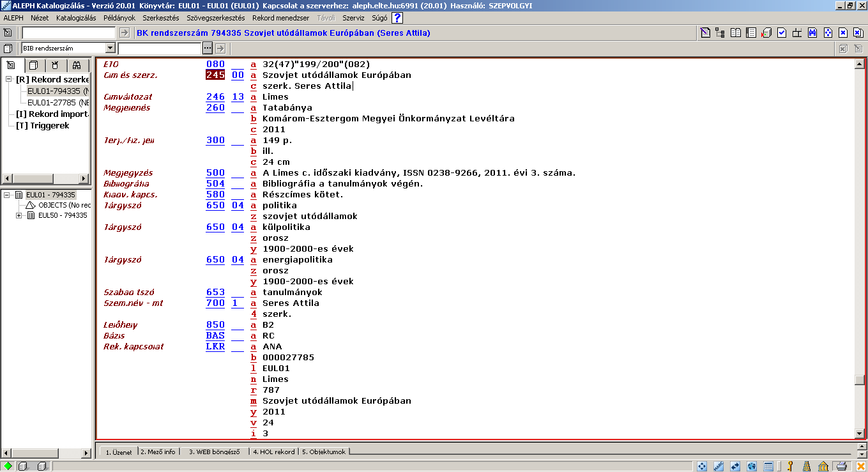The image size is (868, 472).
Task: Click the LKR field tag
Action: [x=215, y=346]
